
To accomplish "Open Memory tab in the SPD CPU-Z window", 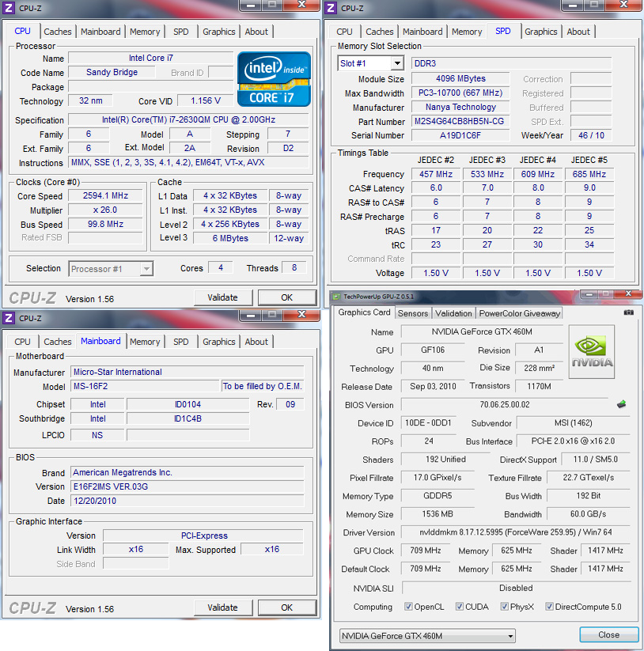I will tap(467, 32).
